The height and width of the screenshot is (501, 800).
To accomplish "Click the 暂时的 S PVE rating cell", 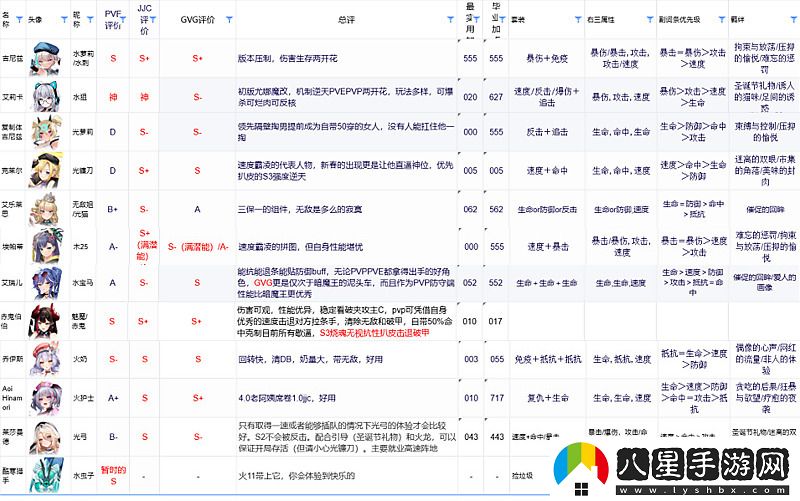I will pos(113,475).
